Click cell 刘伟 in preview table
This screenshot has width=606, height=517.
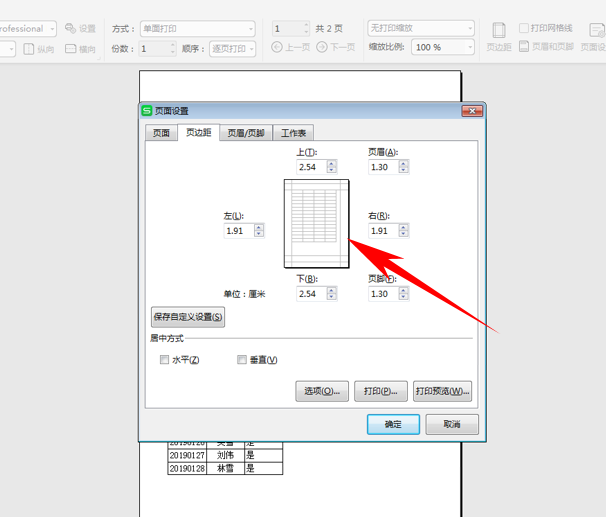[x=225, y=455]
